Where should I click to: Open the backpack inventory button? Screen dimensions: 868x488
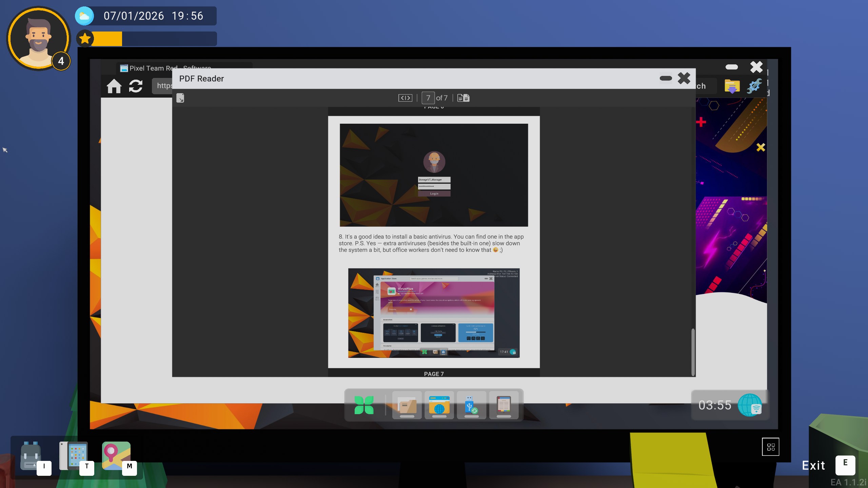click(x=31, y=456)
